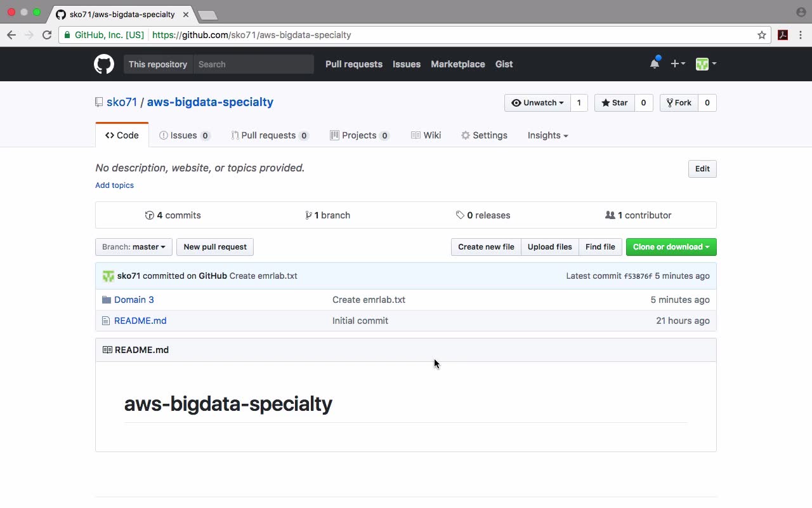The image size is (812, 508).
Task: Open the Wiki tab
Action: (x=426, y=135)
